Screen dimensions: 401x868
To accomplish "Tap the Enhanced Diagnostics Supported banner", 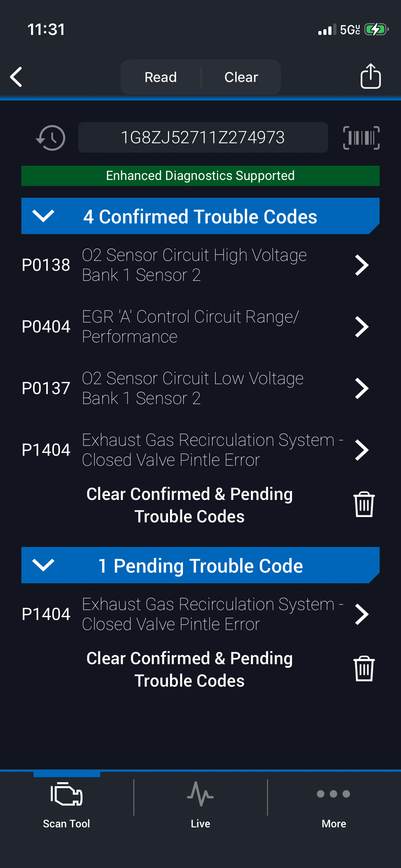I will click(200, 176).
